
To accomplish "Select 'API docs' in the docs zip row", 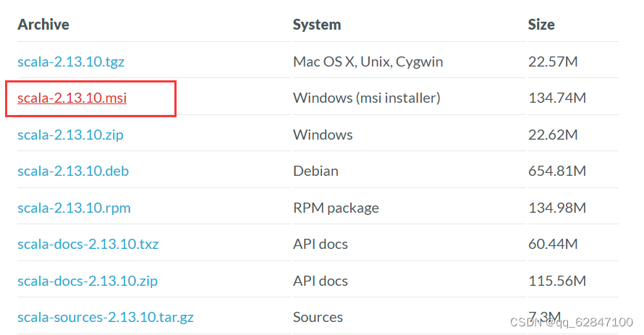I will coord(321,281).
